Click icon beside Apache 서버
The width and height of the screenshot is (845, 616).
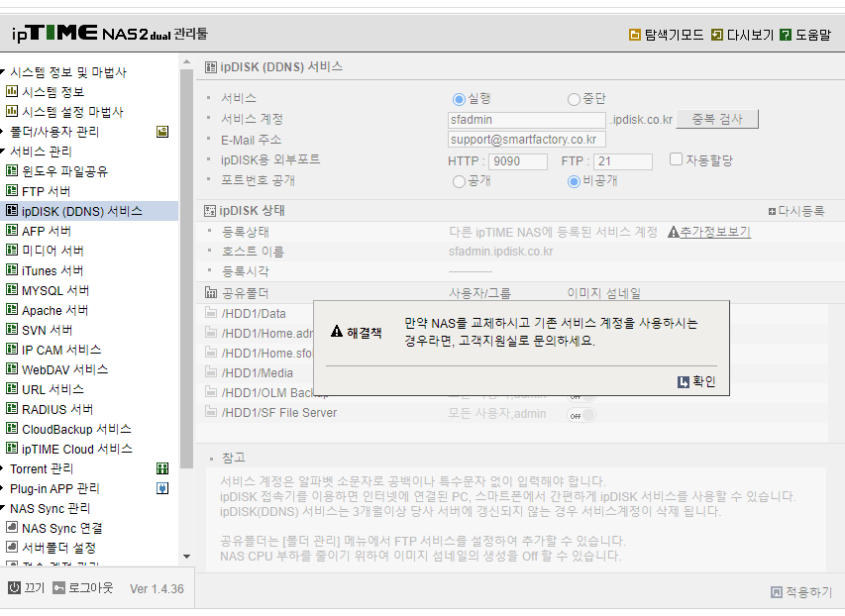(x=11, y=310)
